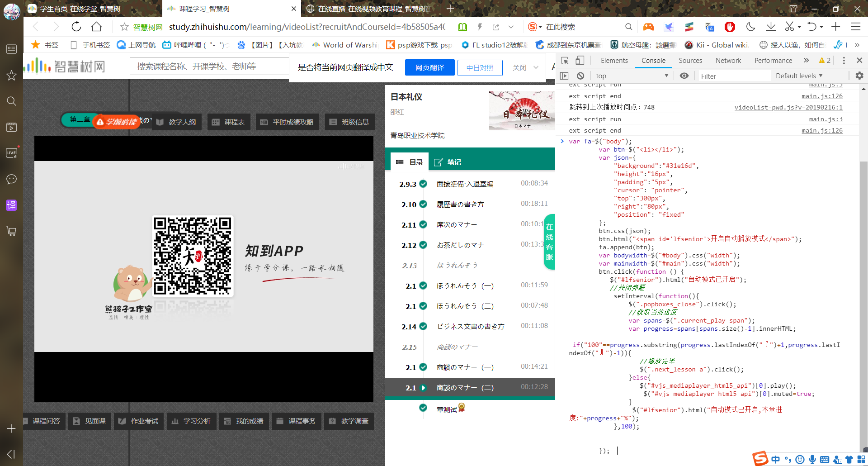
Task: Switch to the Sources tab
Action: click(x=690, y=60)
